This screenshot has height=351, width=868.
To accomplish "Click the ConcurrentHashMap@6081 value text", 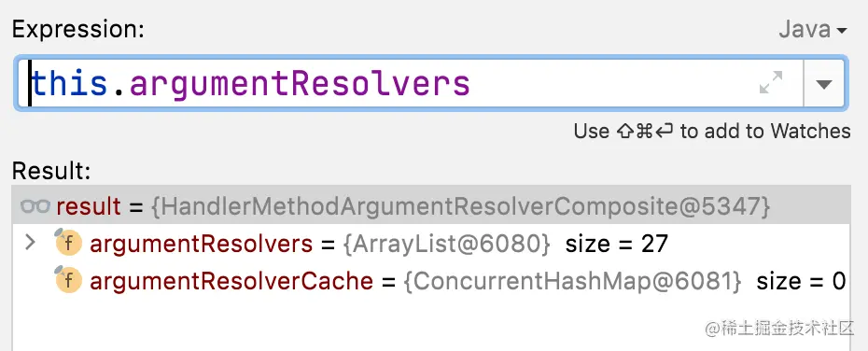I will point(573,281).
